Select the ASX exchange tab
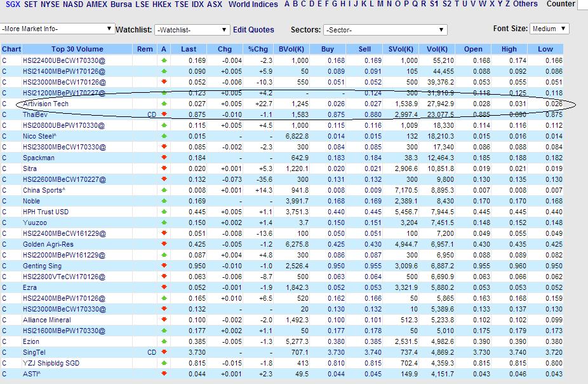The image size is (588, 384). (x=215, y=4)
